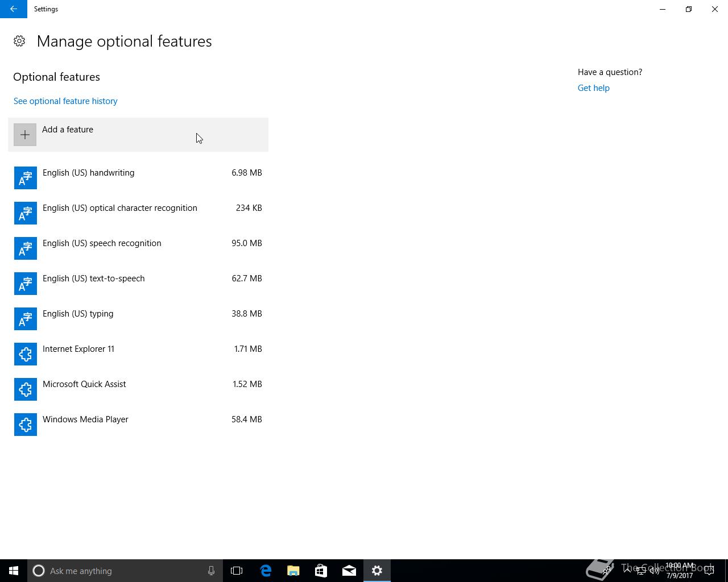Click the Cortana circle icon
Screen dimensions: 728x582
point(39,571)
